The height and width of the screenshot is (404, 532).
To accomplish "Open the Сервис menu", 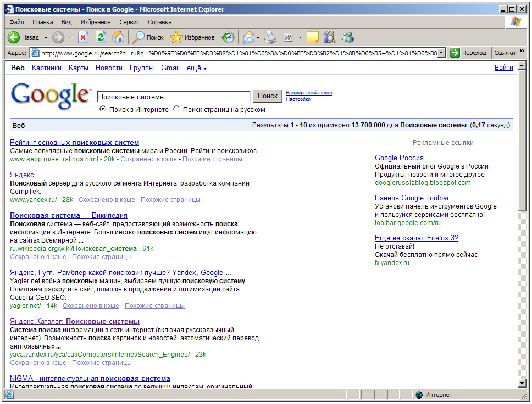I will click(x=129, y=22).
